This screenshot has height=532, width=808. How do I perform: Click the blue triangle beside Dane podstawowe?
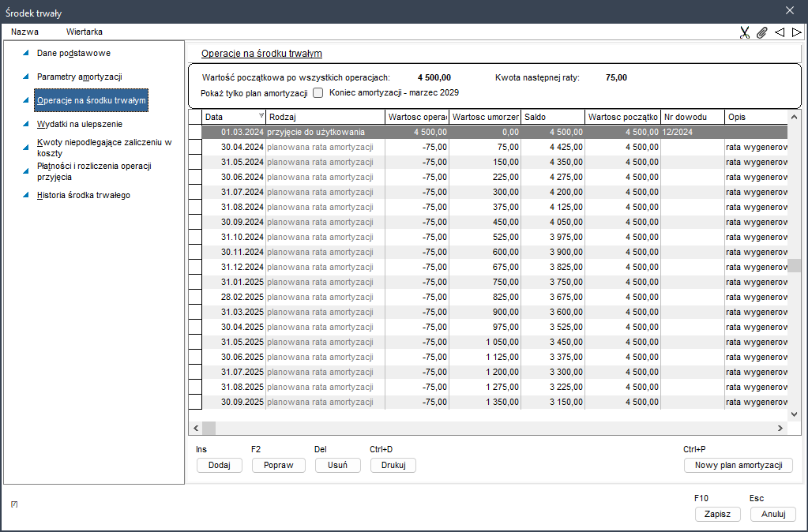pos(26,53)
